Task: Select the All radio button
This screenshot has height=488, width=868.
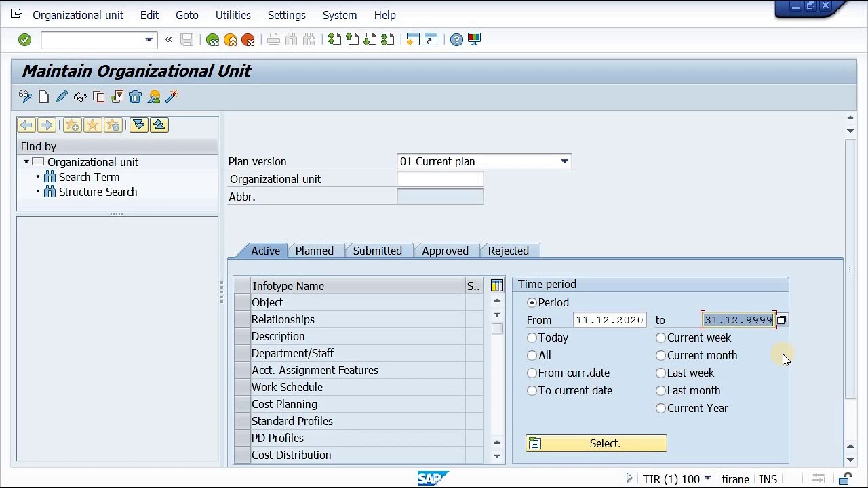Action: tap(532, 355)
